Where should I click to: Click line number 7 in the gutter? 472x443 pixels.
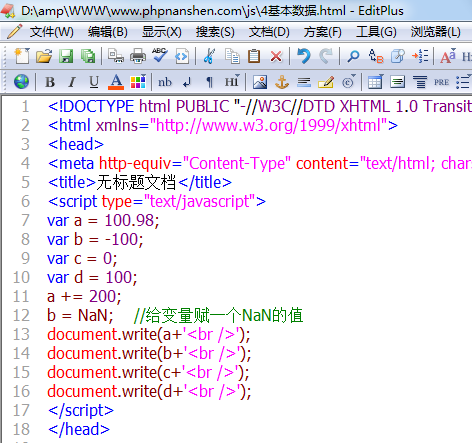coord(25,220)
